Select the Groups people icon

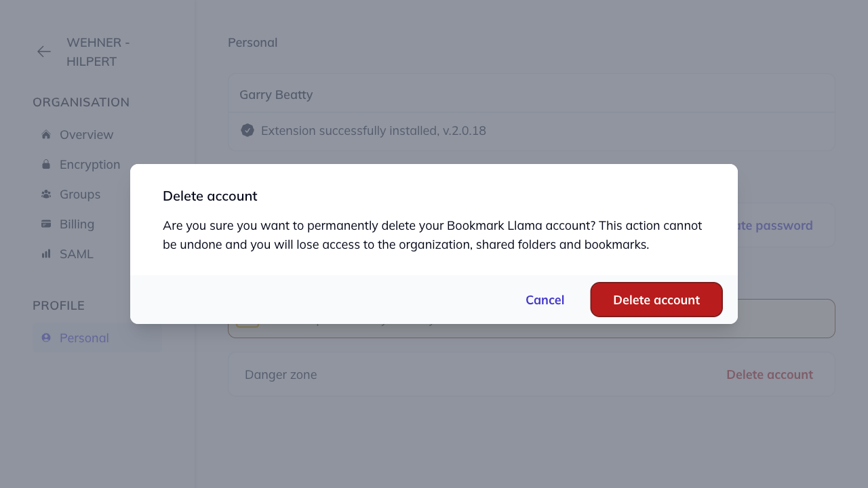coord(45,194)
